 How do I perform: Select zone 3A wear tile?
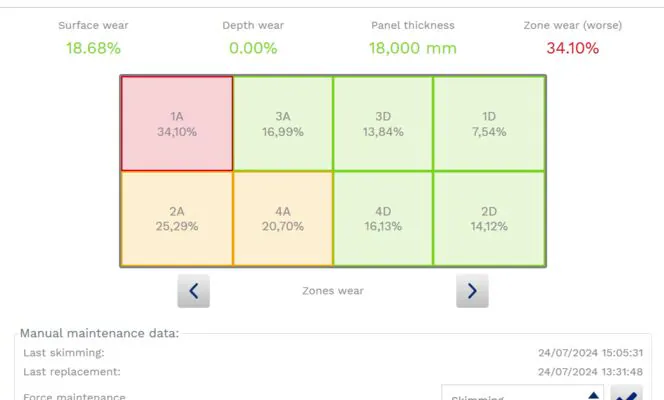click(283, 124)
